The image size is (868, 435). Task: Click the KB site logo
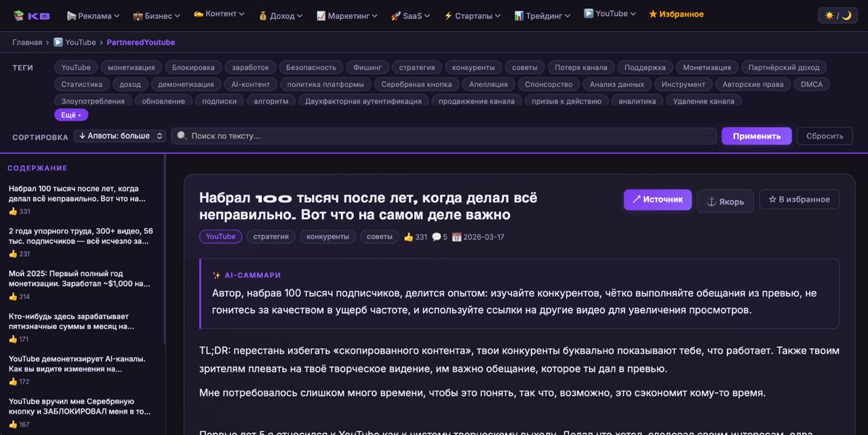31,15
